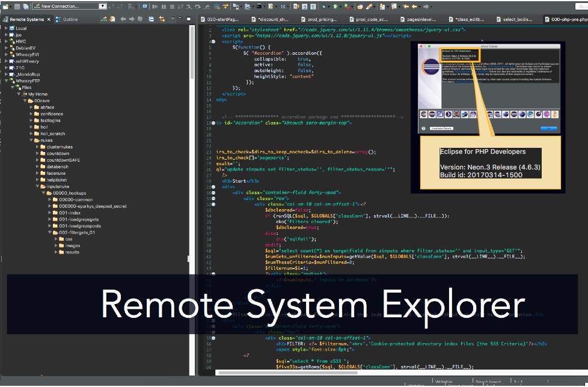The image size is (588, 387).
Task: Click the Debug bug toolbar icon
Action: [x=324, y=7]
